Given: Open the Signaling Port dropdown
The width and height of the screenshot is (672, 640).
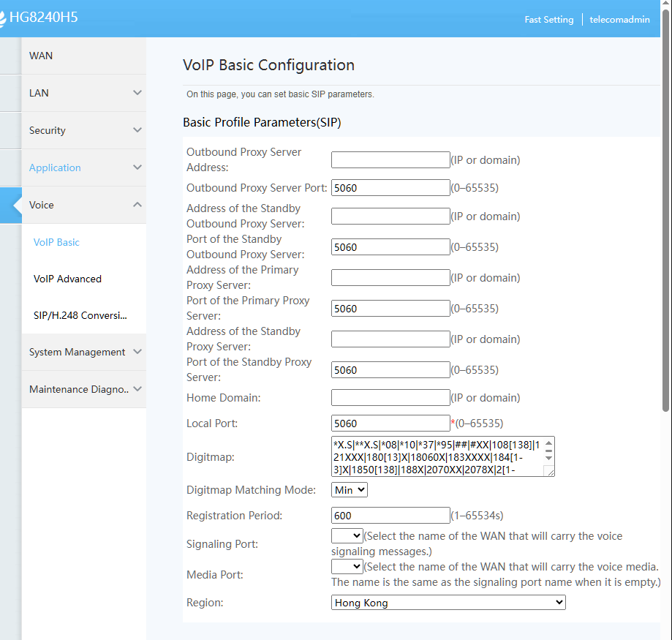Looking at the screenshot, I should 347,536.
